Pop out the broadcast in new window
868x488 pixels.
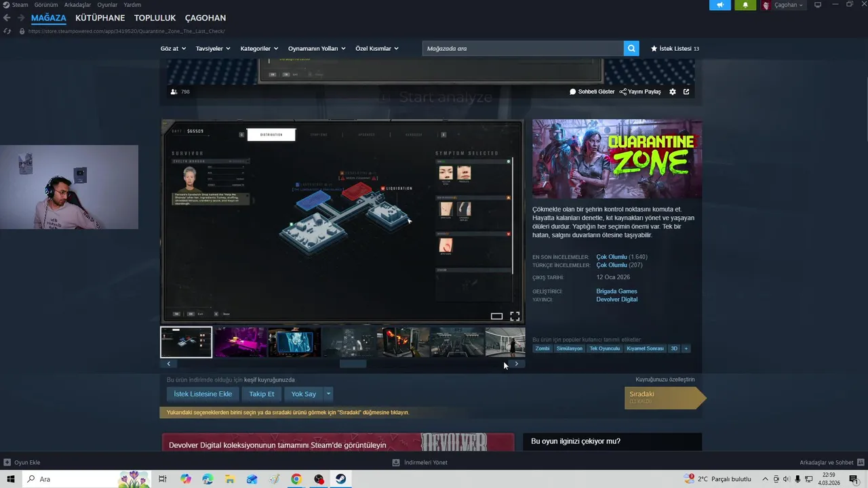click(x=686, y=91)
